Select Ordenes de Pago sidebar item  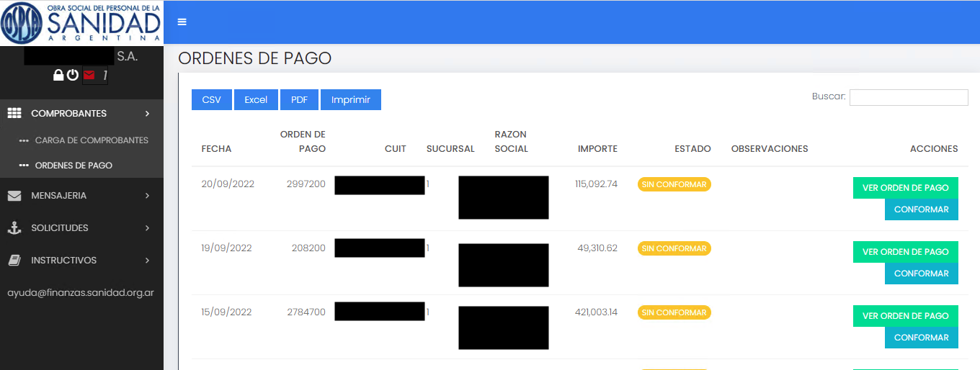[73, 166]
